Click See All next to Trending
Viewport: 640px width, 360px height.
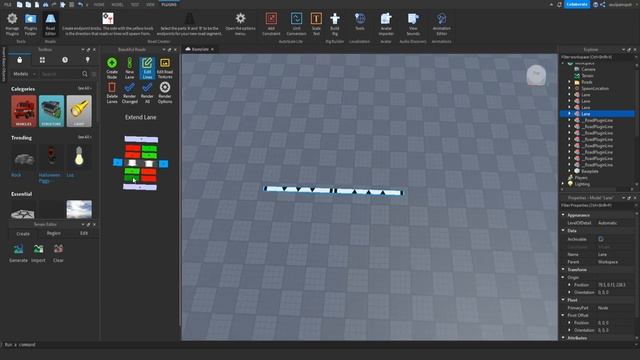pos(84,137)
